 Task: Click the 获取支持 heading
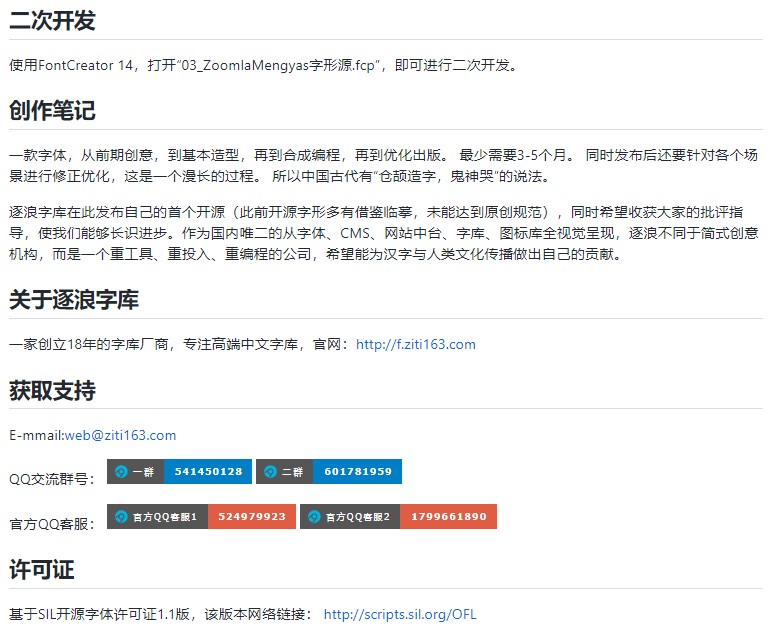[x=52, y=390]
